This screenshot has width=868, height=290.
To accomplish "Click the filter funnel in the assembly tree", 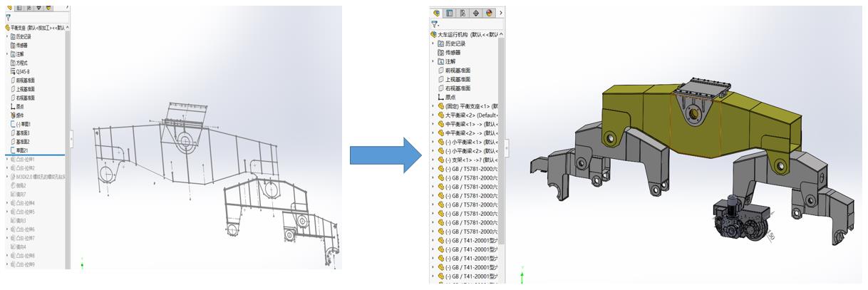I will coord(434,24).
